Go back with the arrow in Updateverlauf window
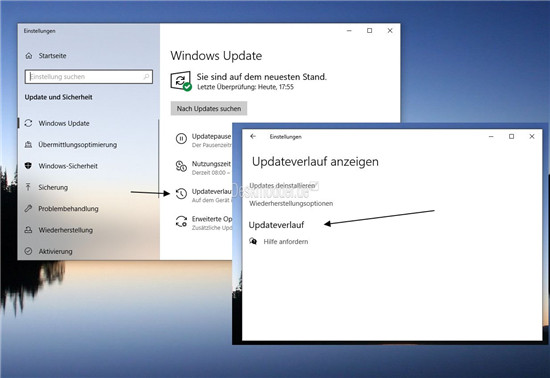The image size is (550, 378). pyautogui.click(x=253, y=136)
